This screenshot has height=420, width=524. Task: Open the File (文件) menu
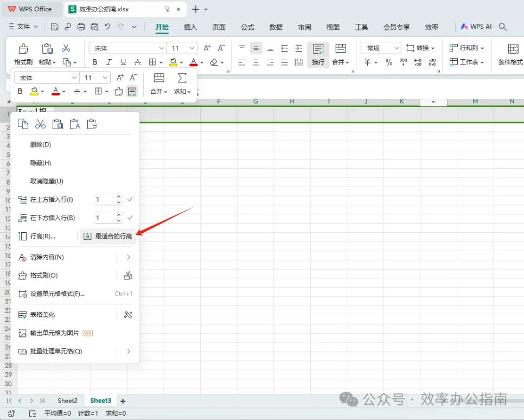(x=23, y=27)
